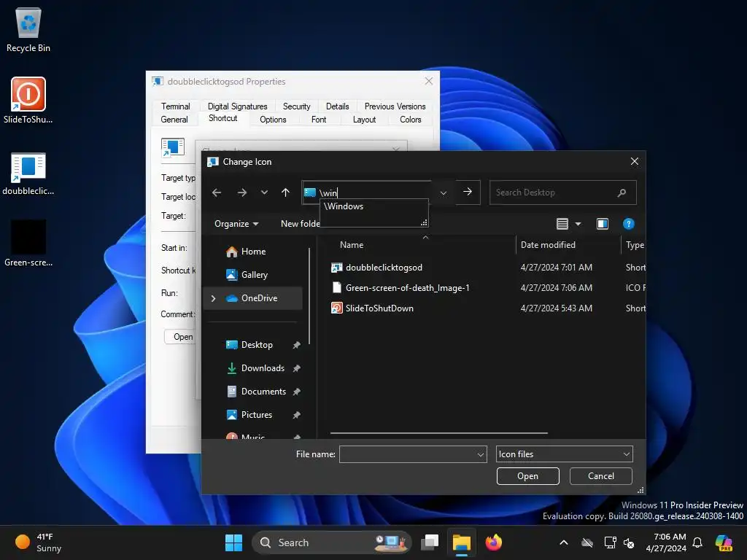Viewport: 747px width, 560px height.
Task: Select Green-screen desktop icon file
Action: 28,243
